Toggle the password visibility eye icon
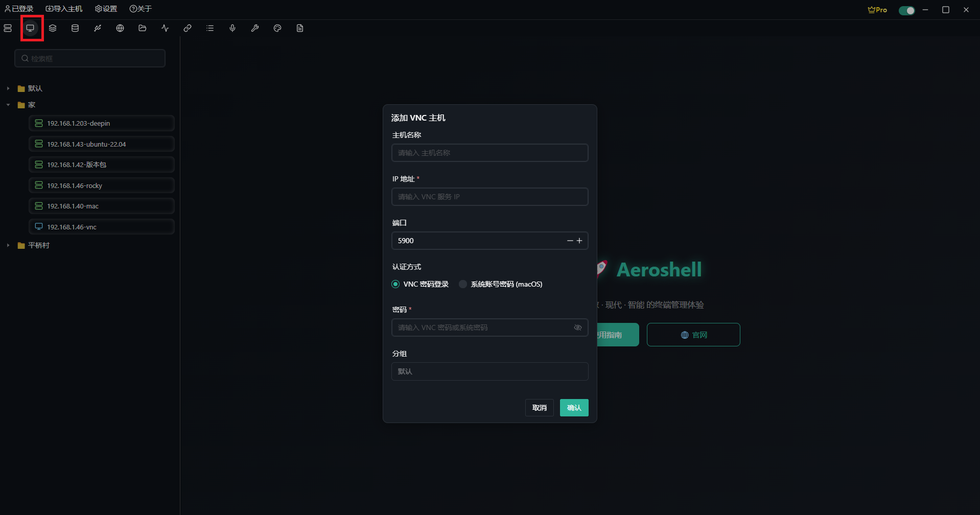The image size is (980, 515). tap(578, 327)
